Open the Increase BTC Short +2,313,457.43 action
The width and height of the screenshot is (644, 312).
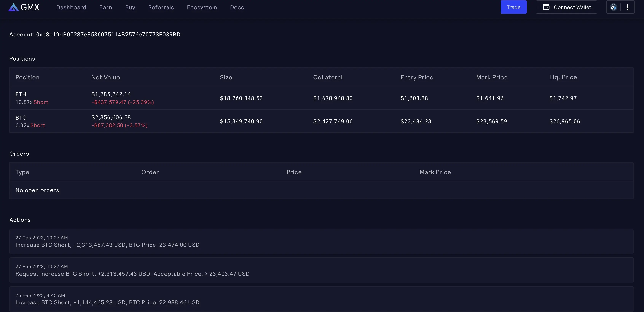[x=107, y=245]
